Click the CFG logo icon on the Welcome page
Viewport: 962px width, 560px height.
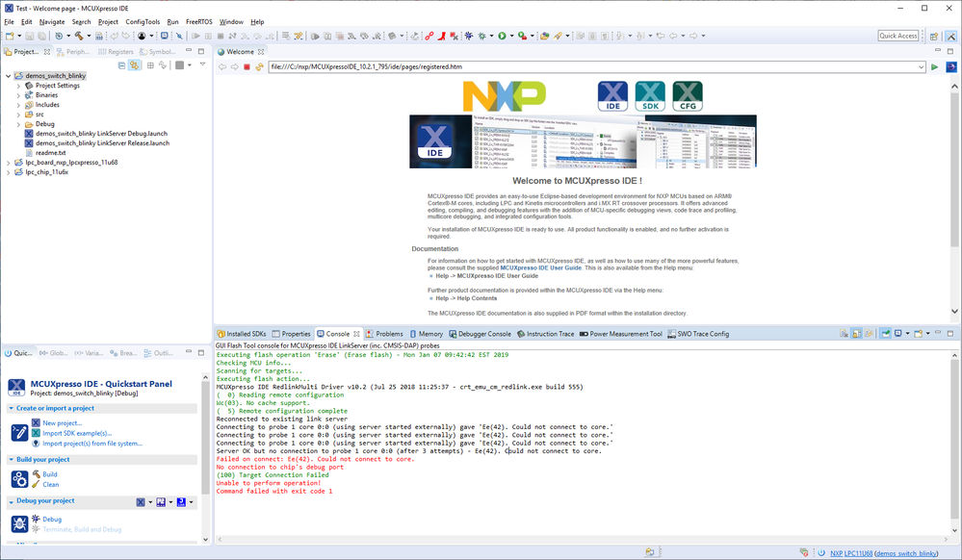pyautogui.click(x=688, y=96)
